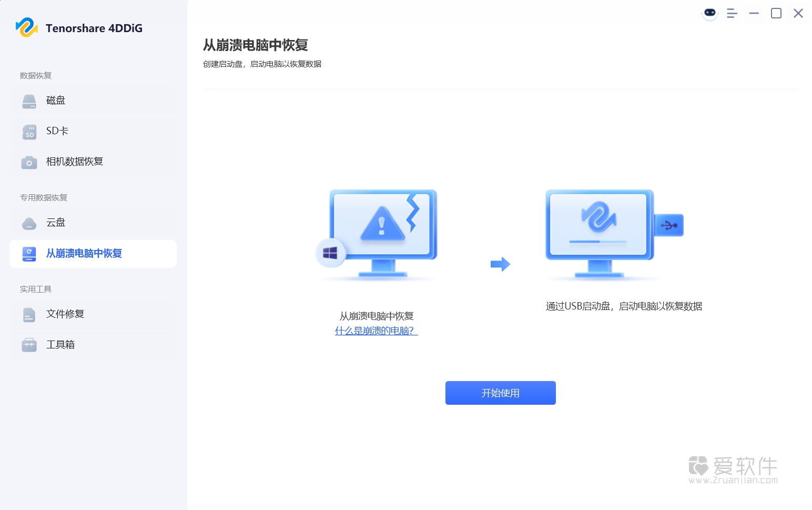Open the 什么是崩溃的电脑 link

[376, 331]
